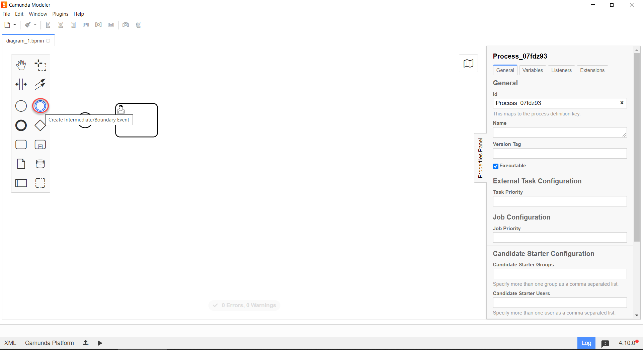Click scrollbar down arrow in properties panel
The height and width of the screenshot is (350, 644).
click(x=637, y=315)
